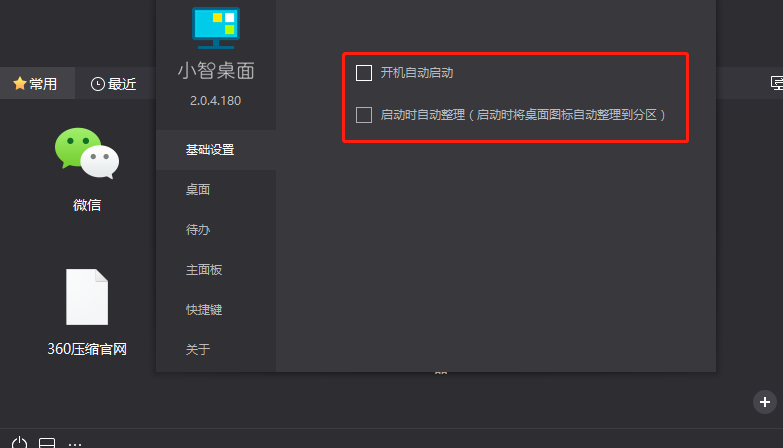Open the 360压缩官网 file icon
Viewport: 783px width, 448px height.
click(x=87, y=297)
